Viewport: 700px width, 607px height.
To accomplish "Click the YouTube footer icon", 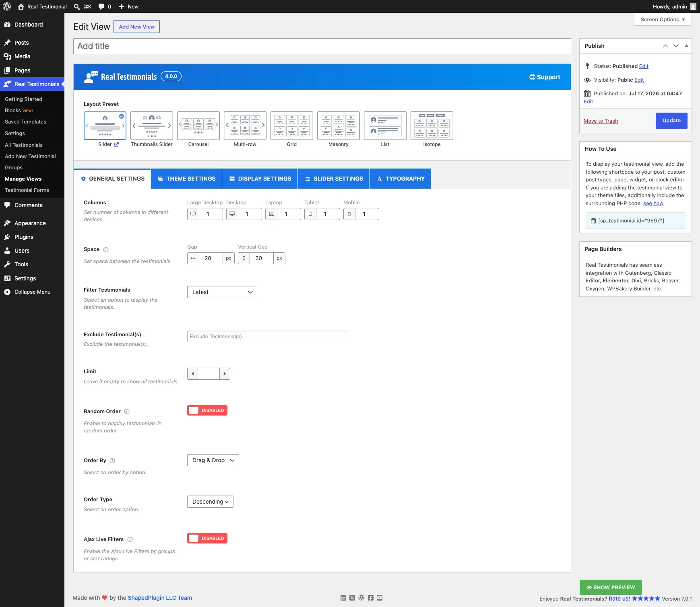I will (380, 598).
